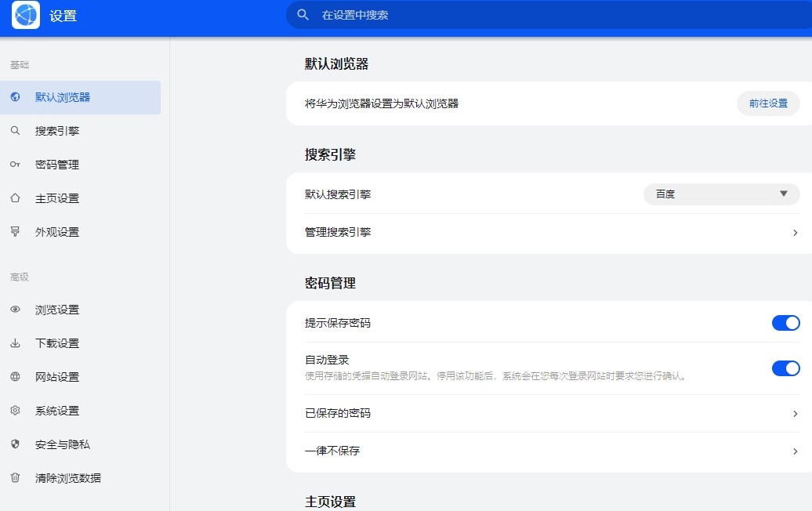Image resolution: width=812 pixels, height=511 pixels.
Task: Disable the 提示保存密码 switch
Action: 785,322
